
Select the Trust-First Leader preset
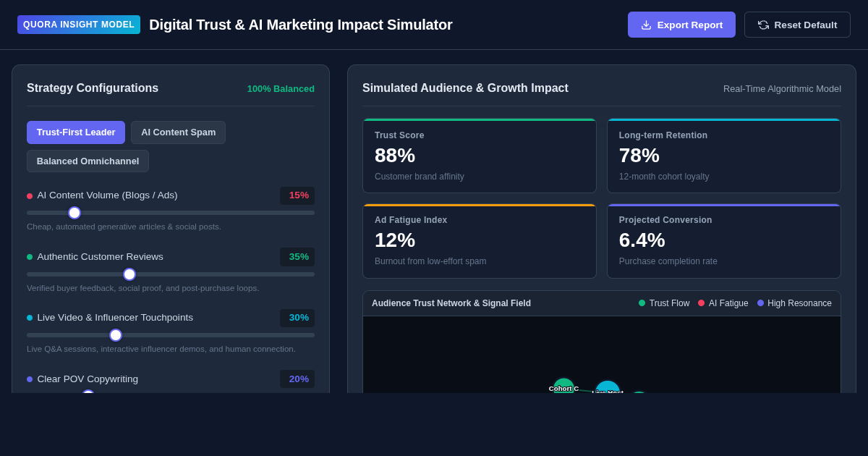pos(76,132)
